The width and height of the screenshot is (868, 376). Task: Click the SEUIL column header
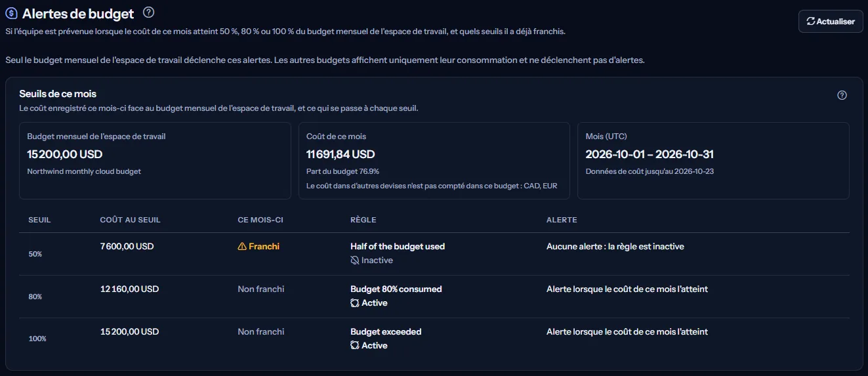point(39,220)
